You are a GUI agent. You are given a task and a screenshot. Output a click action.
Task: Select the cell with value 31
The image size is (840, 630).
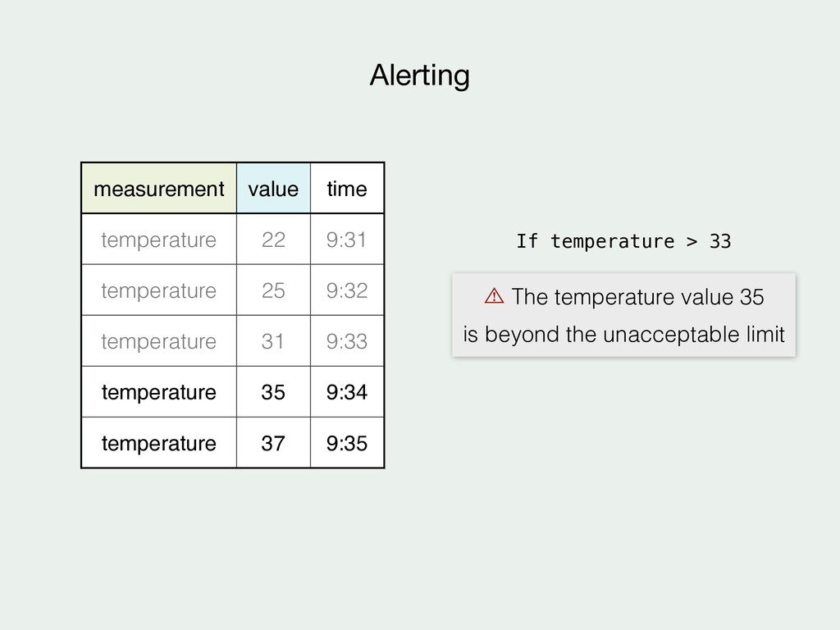(273, 340)
